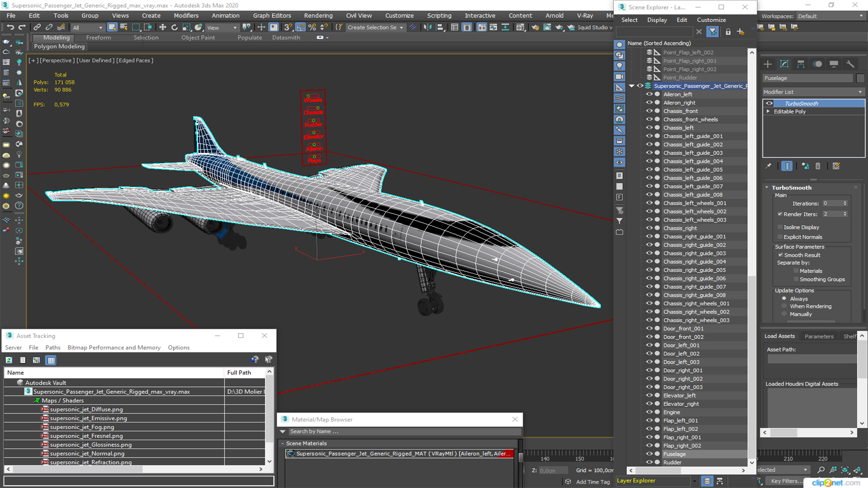Open the Utilities wrench panel
868x488 pixels.
click(x=850, y=64)
